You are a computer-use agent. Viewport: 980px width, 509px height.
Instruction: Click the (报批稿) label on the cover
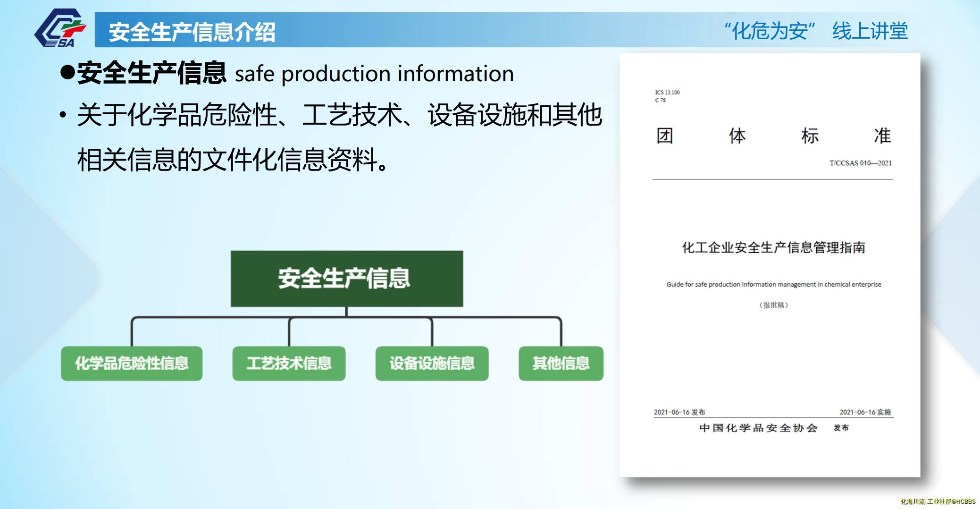coord(774,305)
